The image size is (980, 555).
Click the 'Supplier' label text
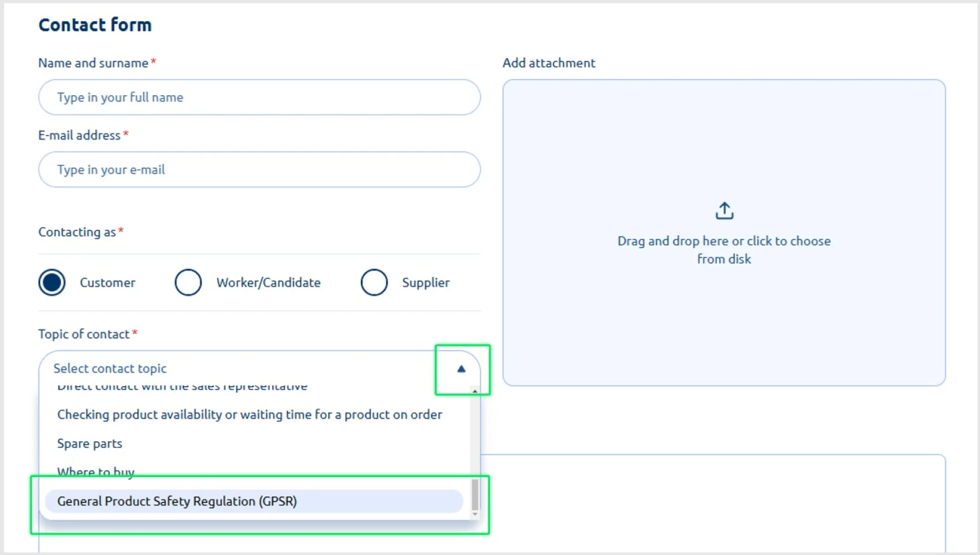pyautogui.click(x=425, y=283)
